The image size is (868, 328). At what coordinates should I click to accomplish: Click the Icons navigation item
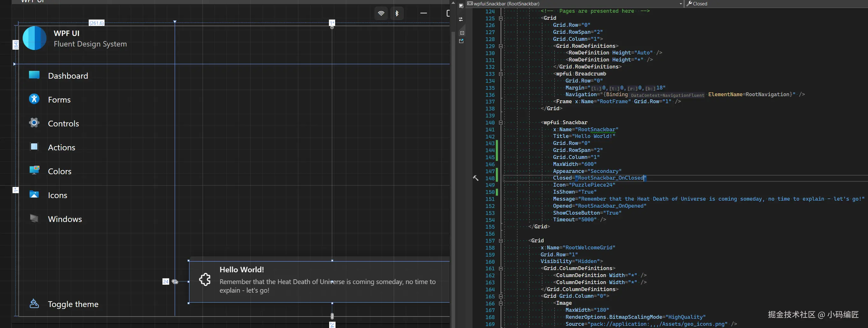(x=57, y=195)
